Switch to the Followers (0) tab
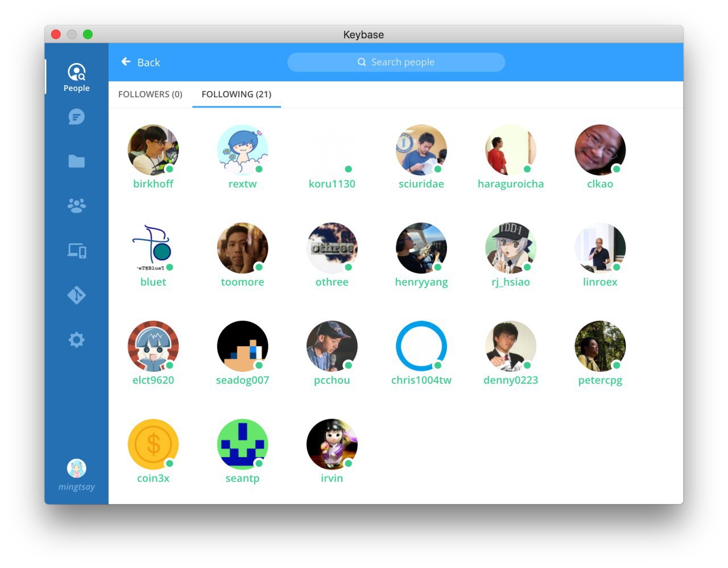728x568 pixels. pyautogui.click(x=150, y=94)
